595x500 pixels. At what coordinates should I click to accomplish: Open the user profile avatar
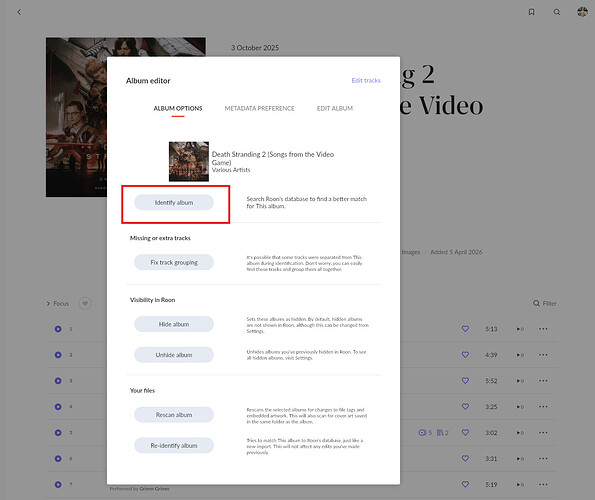pos(582,12)
